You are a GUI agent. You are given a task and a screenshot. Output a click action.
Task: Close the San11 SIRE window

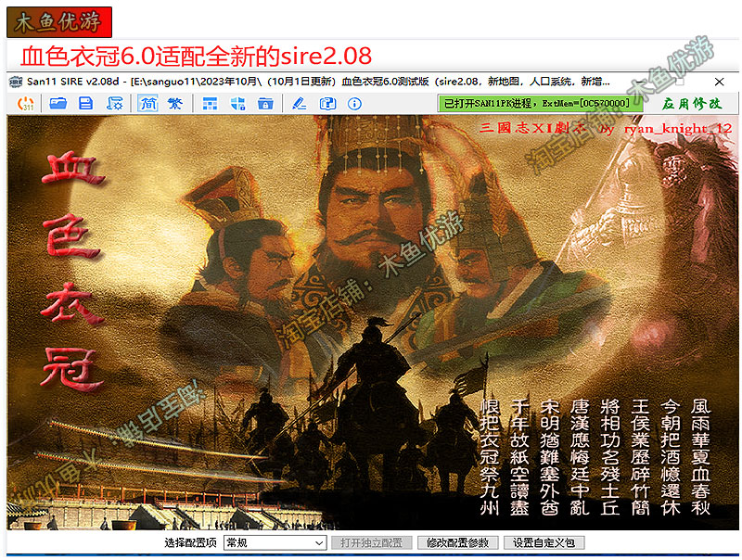pyautogui.click(x=720, y=82)
